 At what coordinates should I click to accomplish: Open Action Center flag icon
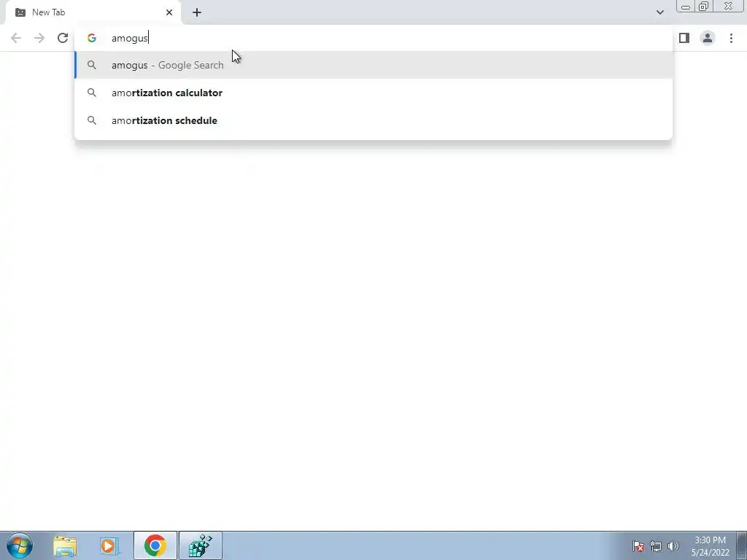tap(638, 546)
